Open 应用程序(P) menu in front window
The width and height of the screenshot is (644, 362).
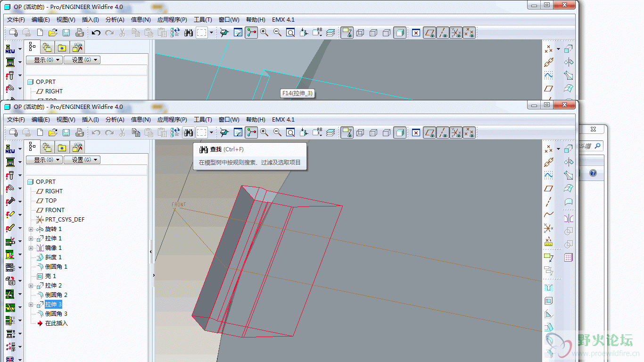[x=172, y=119]
